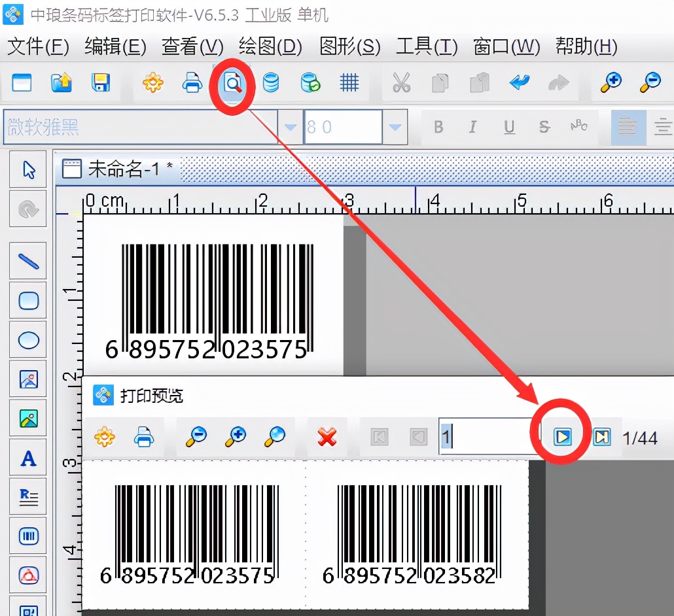Close print preview with red X
674x616 pixels.
327,437
